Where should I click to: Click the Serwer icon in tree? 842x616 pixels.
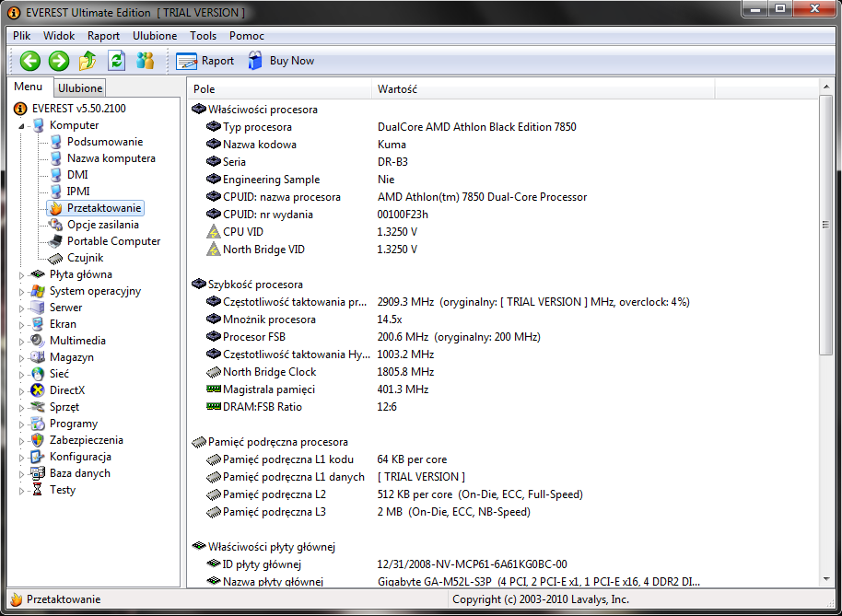(38, 308)
